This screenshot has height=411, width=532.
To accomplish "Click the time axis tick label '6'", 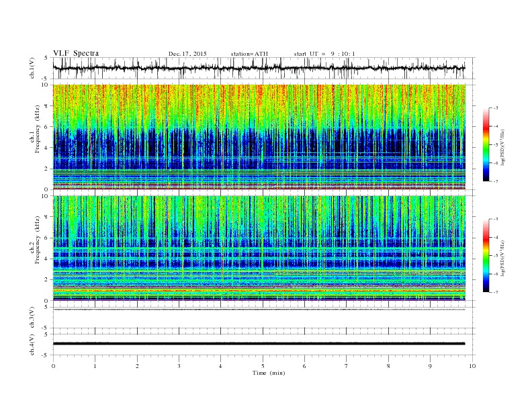I will [x=304, y=366].
